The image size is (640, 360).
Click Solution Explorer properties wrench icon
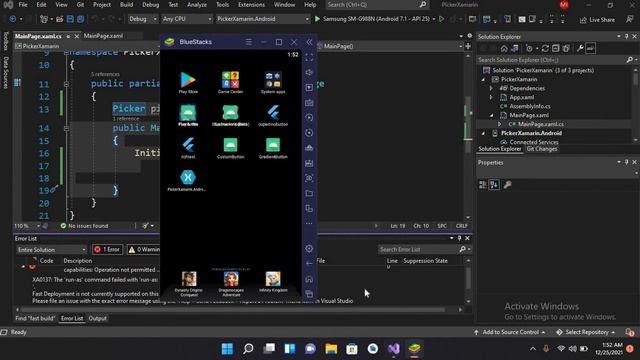click(x=580, y=49)
